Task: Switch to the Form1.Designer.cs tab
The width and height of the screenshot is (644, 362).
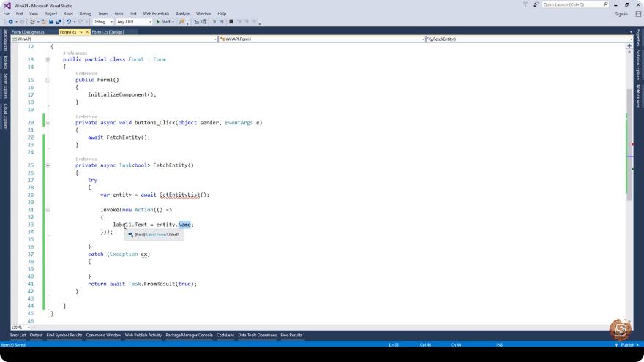Action: tap(28, 32)
